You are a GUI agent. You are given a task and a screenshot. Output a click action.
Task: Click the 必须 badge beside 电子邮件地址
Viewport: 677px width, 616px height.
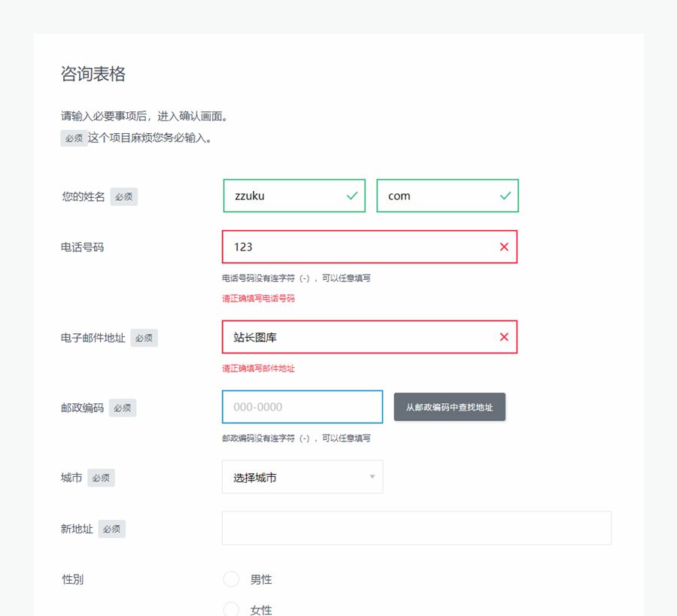tap(144, 338)
